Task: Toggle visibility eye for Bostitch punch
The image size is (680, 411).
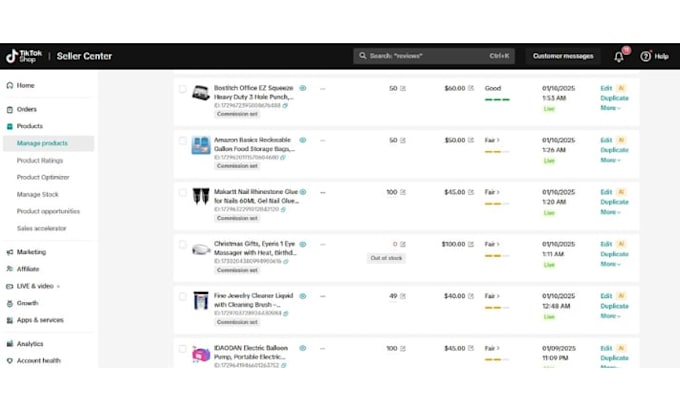Action: (x=303, y=88)
